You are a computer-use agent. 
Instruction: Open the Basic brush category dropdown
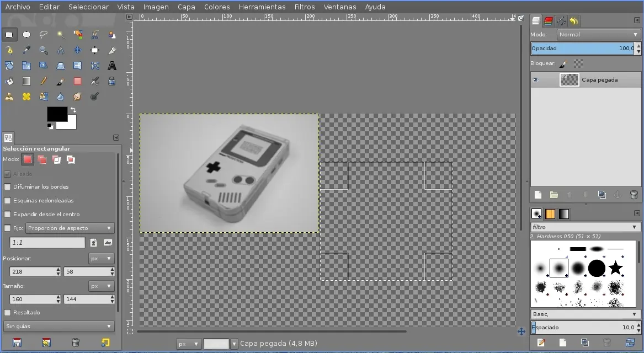(583, 314)
